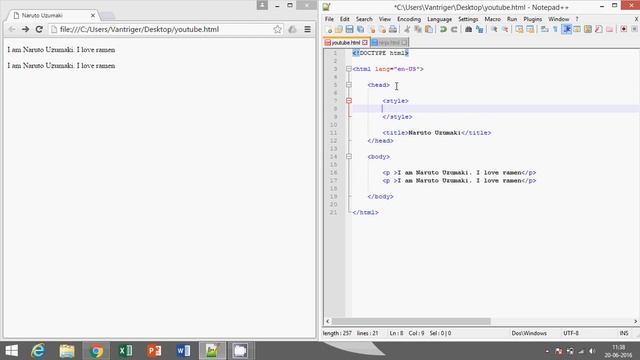This screenshot has height=360, width=640.
Task: Open the Window menu
Action: (x=558, y=19)
